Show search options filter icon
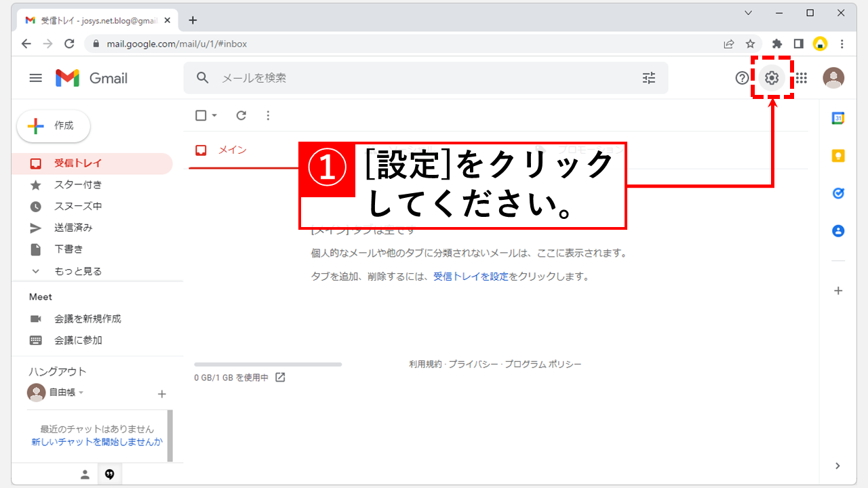Screen dimensions: 868x488 pos(649,78)
